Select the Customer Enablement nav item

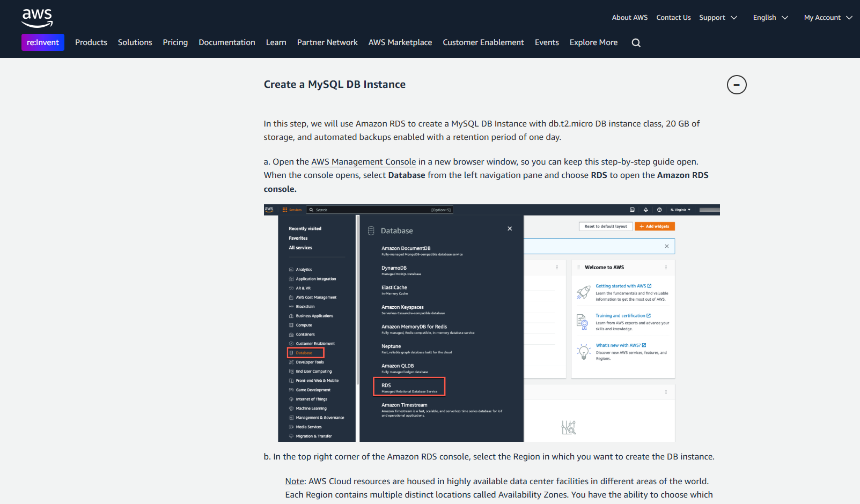(483, 42)
